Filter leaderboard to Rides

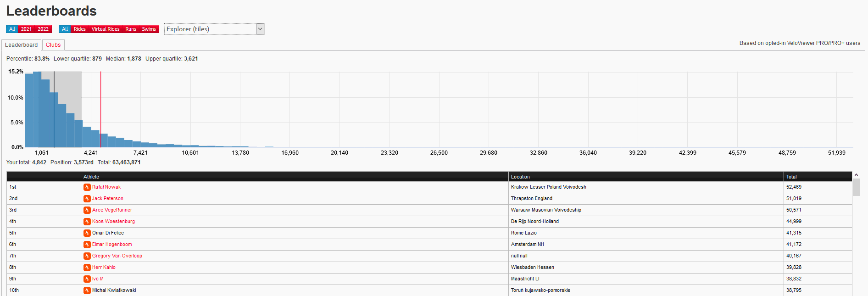tap(79, 29)
